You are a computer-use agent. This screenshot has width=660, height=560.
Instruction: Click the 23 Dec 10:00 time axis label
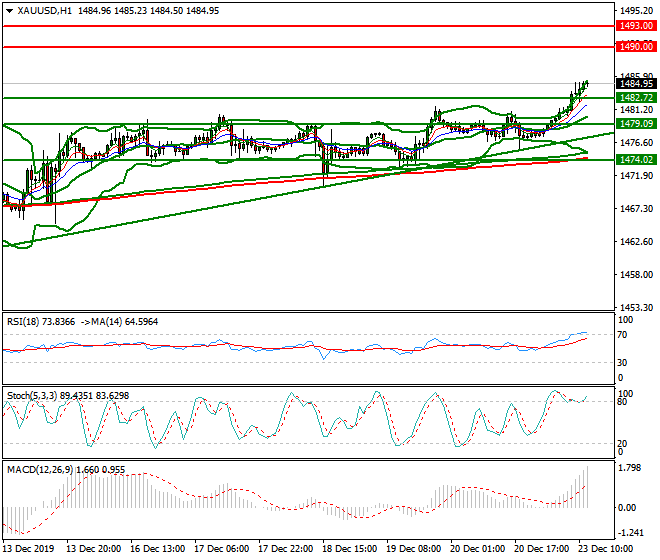(605, 549)
